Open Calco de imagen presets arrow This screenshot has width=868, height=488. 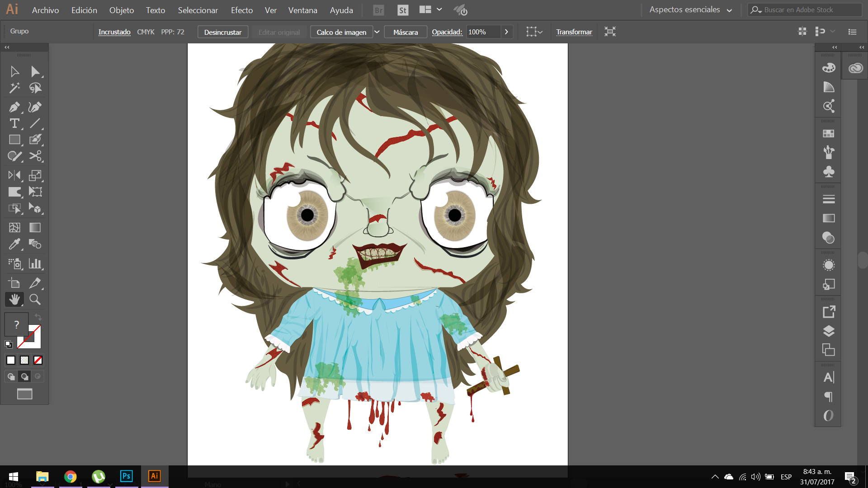(x=377, y=32)
